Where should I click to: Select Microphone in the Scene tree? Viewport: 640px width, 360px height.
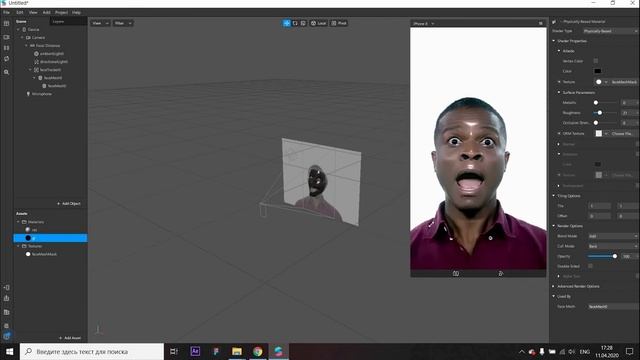(x=42, y=94)
